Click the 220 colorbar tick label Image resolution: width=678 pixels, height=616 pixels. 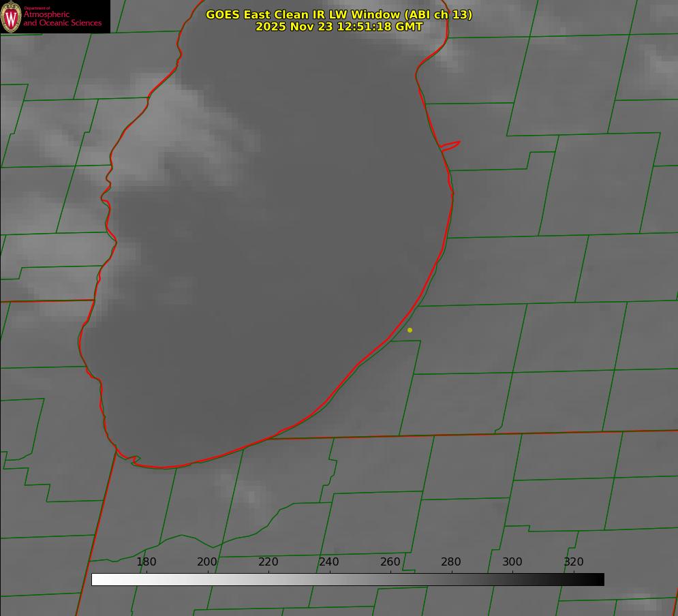point(268,562)
